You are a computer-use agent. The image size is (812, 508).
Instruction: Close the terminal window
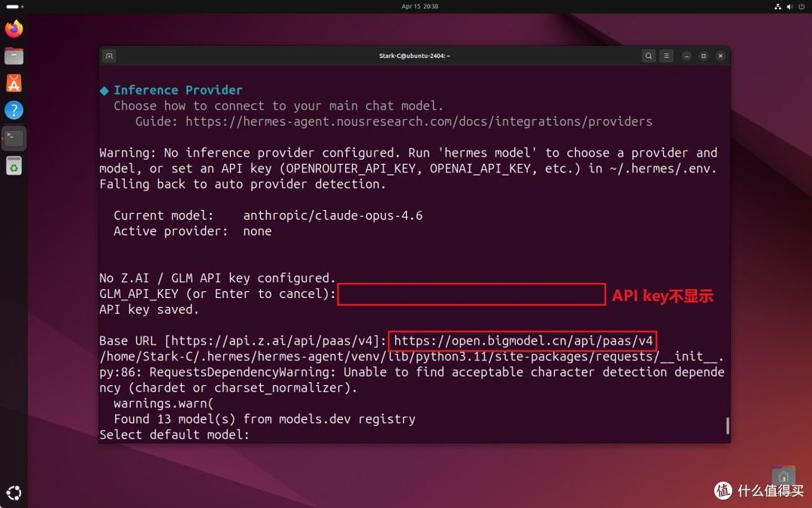720,56
